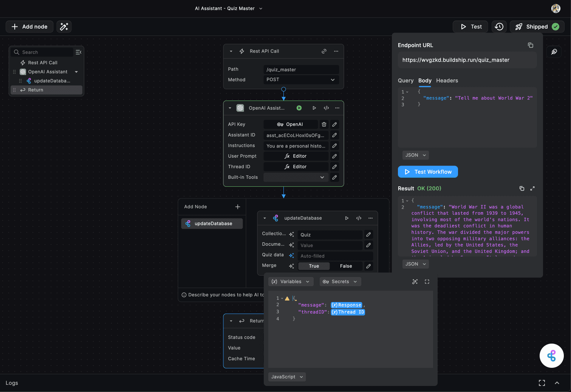This screenshot has width=571, height=392.
Task: Copy the Endpoint URL using the copy icon
Action: [x=531, y=45]
